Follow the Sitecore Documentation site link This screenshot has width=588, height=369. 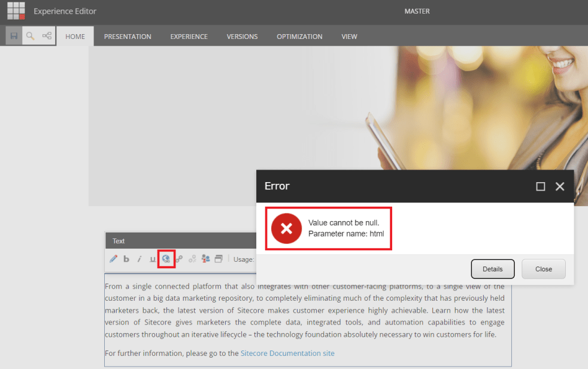[x=287, y=353]
